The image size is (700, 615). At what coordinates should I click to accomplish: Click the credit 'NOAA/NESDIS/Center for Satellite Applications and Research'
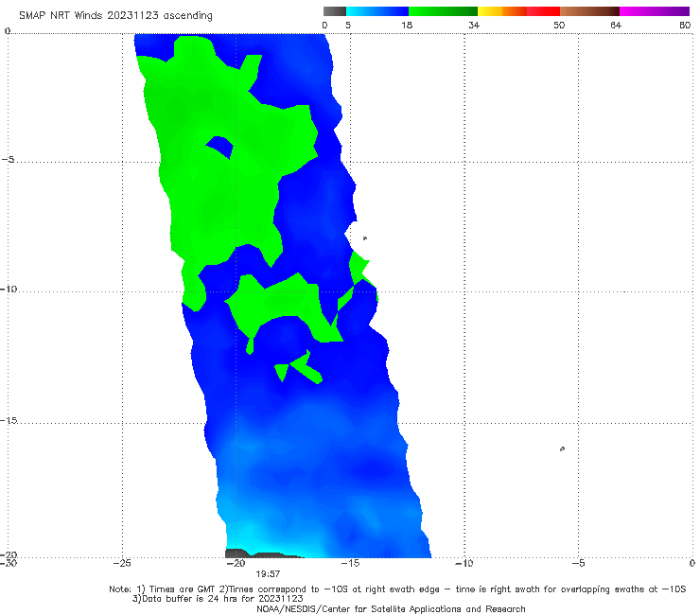click(x=391, y=609)
